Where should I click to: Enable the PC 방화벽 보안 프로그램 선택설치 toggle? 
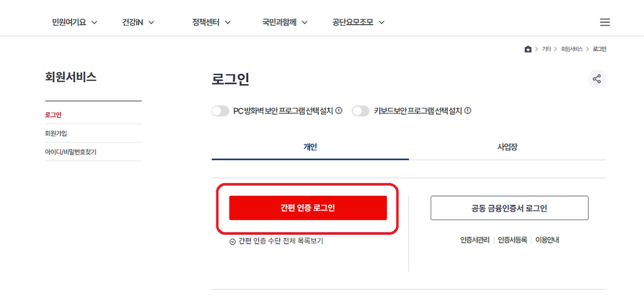tap(220, 111)
